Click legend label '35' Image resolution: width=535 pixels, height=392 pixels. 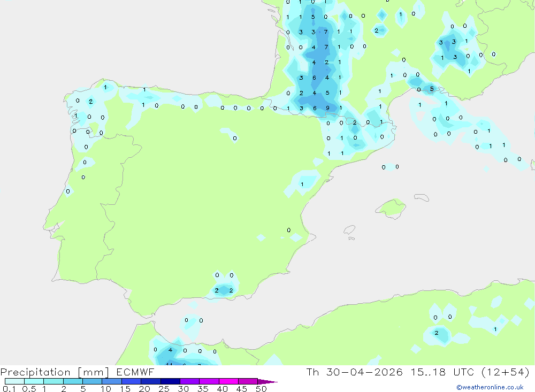203,389
